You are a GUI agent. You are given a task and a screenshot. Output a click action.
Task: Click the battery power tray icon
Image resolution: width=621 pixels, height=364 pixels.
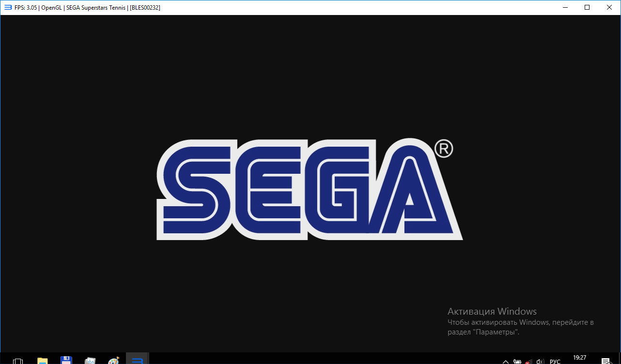[517, 362]
